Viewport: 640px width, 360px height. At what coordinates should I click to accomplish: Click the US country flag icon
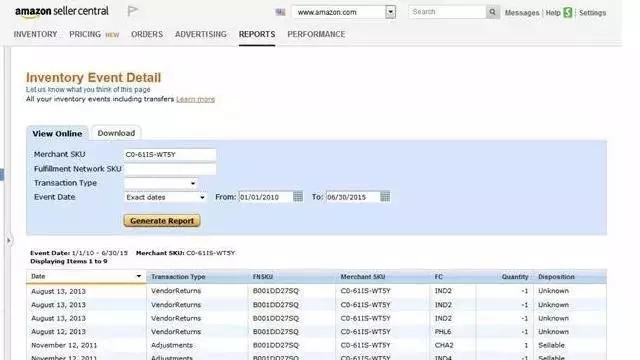[x=280, y=12]
